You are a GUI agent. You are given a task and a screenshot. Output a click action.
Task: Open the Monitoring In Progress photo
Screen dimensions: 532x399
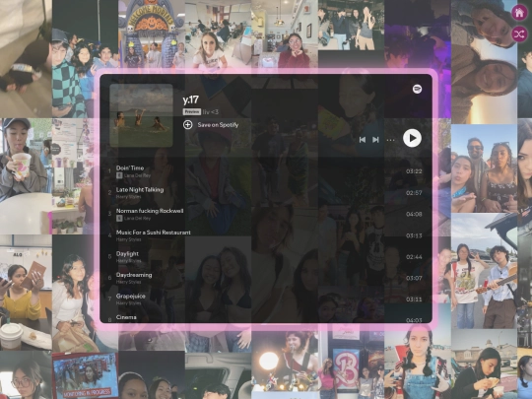tap(85, 375)
